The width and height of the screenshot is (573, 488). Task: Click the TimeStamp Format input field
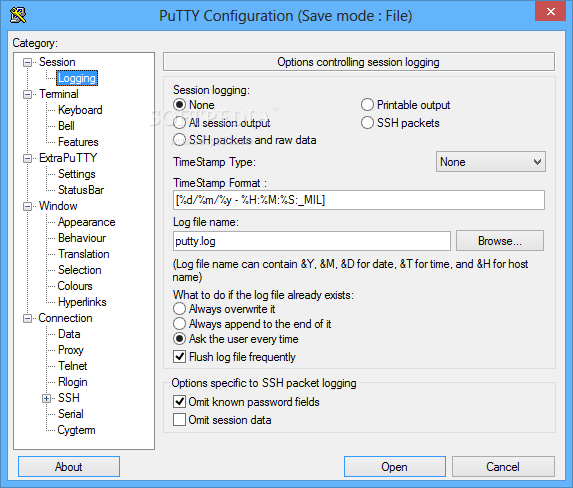(359, 200)
